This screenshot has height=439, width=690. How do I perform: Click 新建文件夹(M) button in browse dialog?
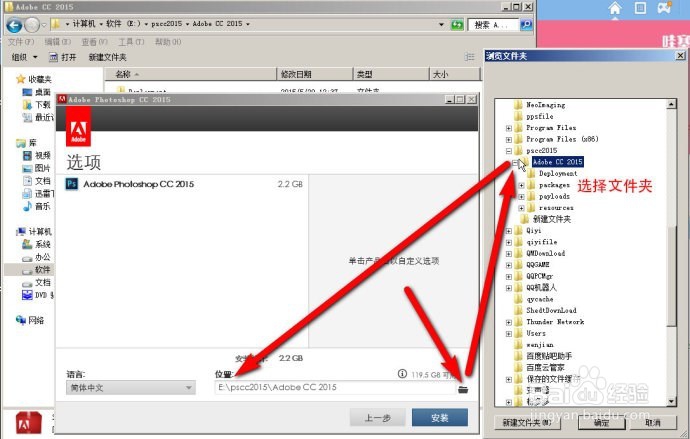pos(527,423)
